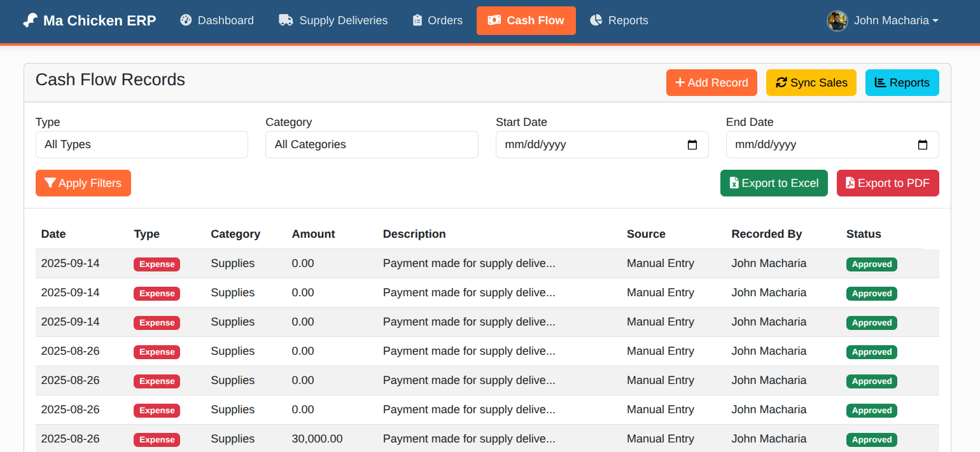
Task: Open the Type filter dropdown
Action: (141, 144)
